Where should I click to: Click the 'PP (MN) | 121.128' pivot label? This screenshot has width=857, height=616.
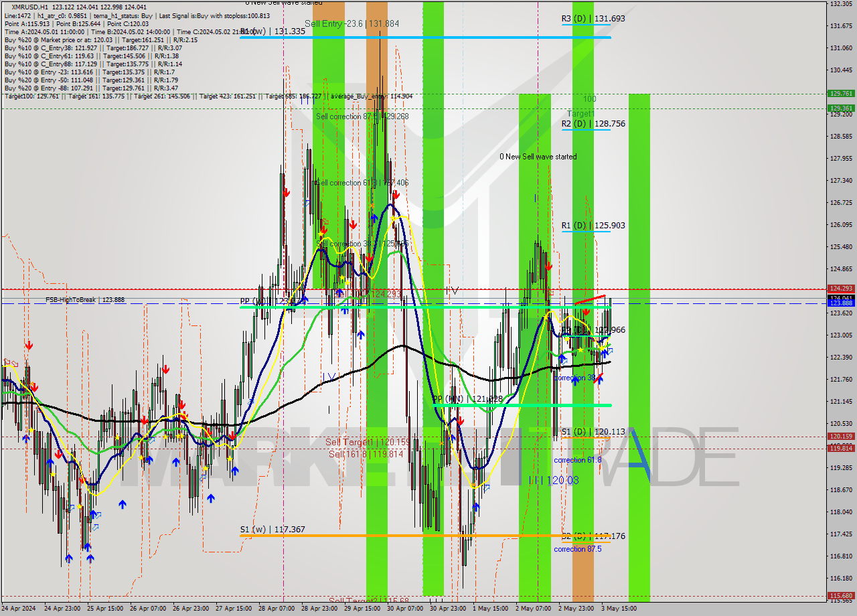[467, 399]
